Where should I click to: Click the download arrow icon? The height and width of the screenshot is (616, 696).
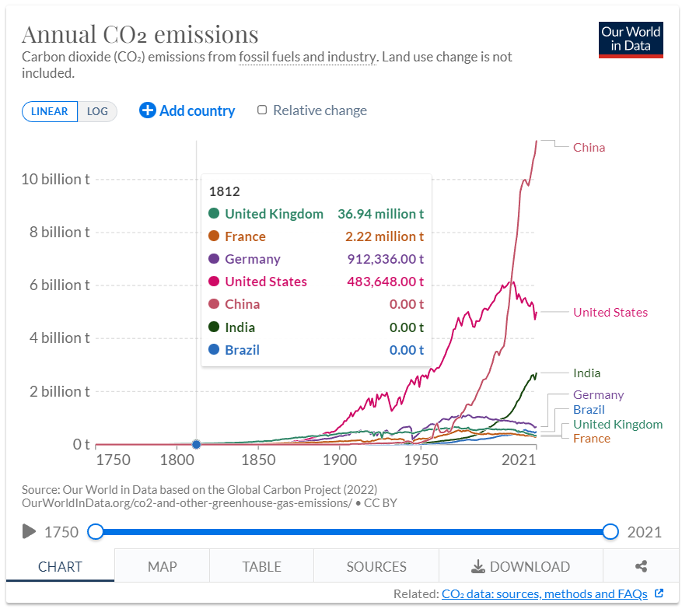point(478,566)
